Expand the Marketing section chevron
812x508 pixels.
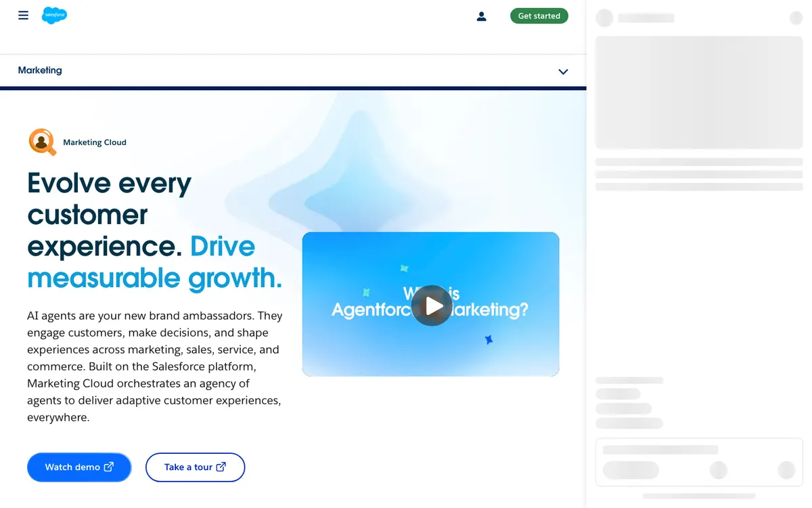click(563, 71)
